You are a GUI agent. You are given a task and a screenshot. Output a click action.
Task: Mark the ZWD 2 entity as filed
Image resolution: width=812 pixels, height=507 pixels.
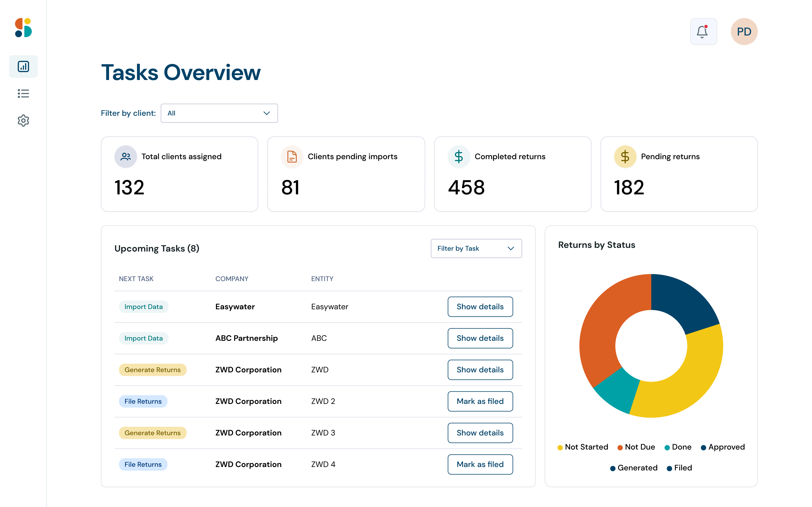pyautogui.click(x=480, y=401)
